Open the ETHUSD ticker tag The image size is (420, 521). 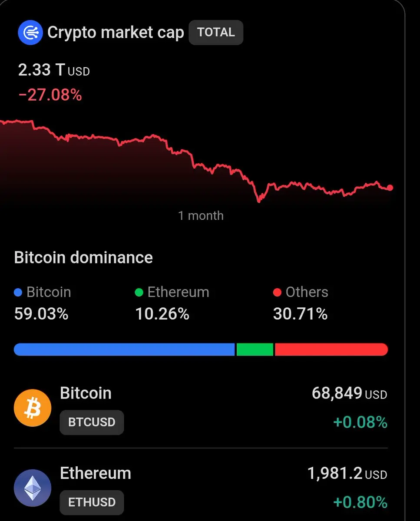click(92, 502)
